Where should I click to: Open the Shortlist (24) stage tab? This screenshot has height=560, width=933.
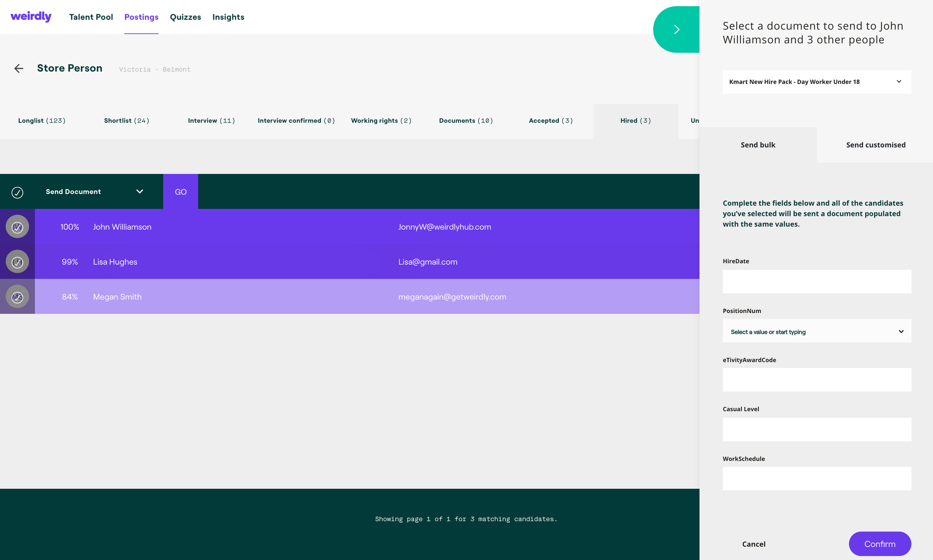coord(126,121)
